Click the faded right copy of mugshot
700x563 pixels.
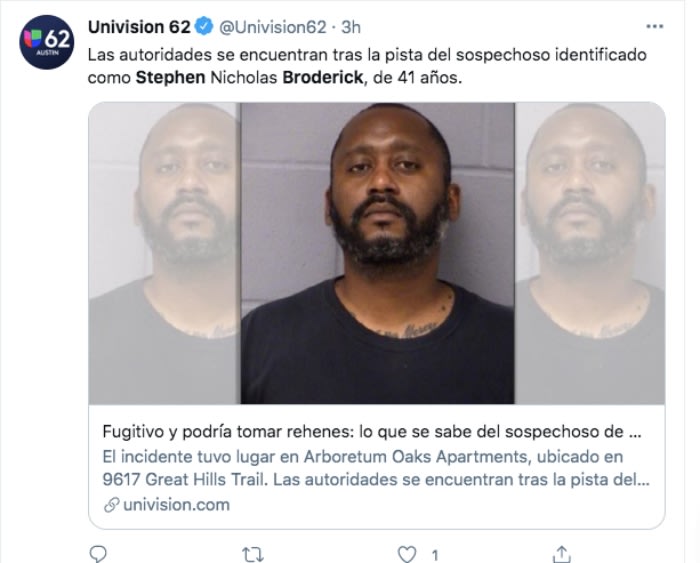(590, 253)
